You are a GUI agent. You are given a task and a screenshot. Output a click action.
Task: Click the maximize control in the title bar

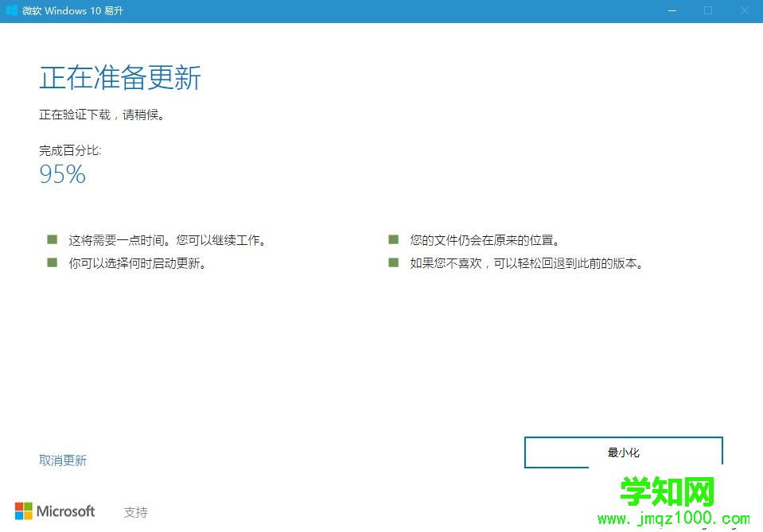tap(707, 10)
